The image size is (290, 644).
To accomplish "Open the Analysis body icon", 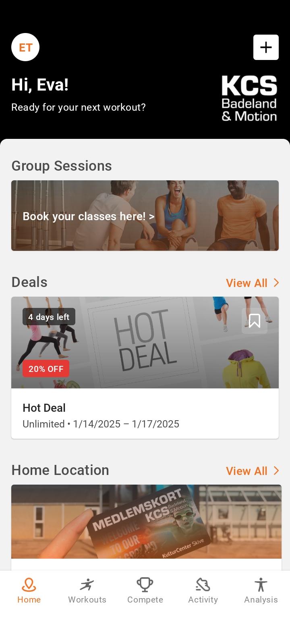I will (x=261, y=584).
